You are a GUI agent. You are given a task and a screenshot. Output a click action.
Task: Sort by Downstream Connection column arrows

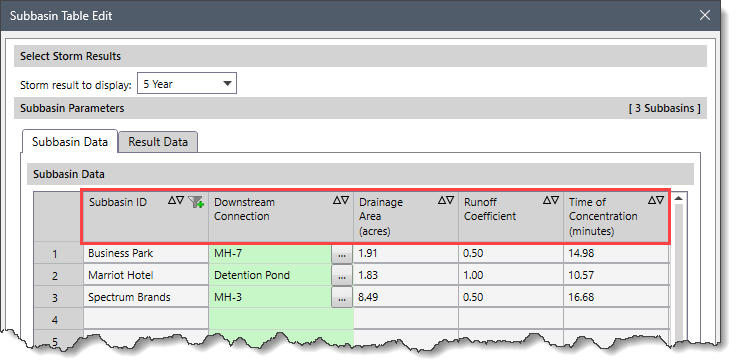[x=341, y=200]
